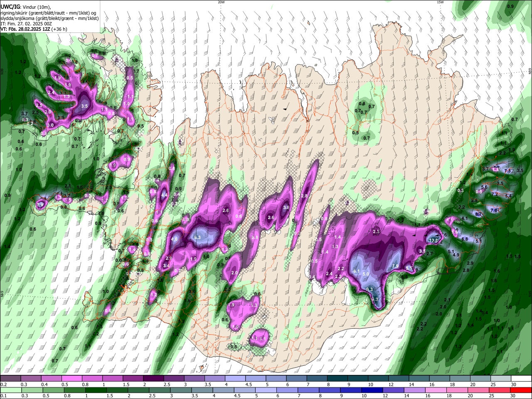Click the upper legend swatch between 0.2 and 0.3
Screen dimensions: 532x399
(10, 379)
